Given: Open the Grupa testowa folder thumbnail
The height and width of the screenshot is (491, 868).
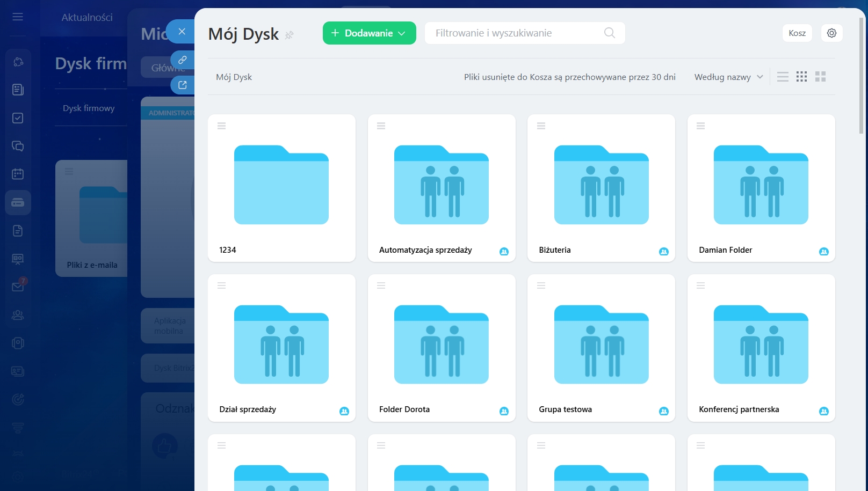Looking at the screenshot, I should coord(601,344).
